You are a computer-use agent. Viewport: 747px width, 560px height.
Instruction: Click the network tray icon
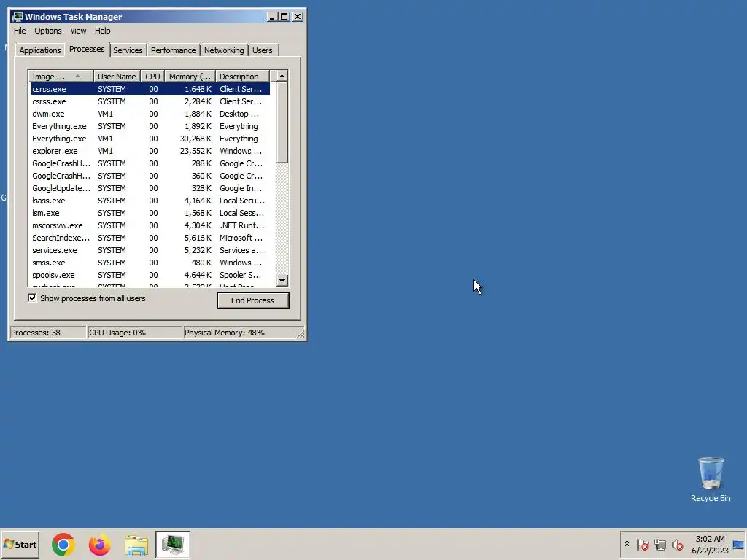(659, 544)
